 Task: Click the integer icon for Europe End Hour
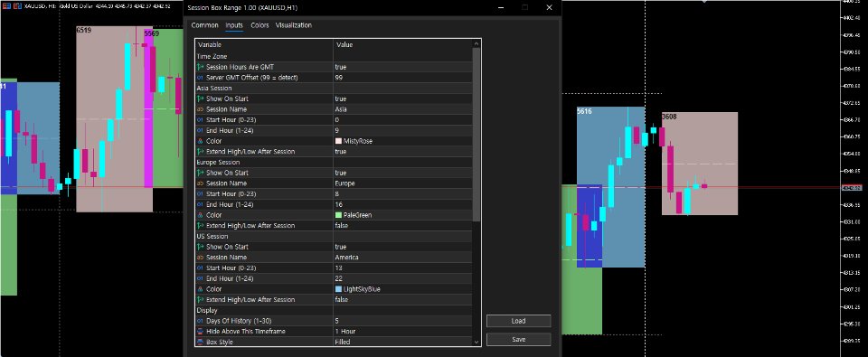click(201, 204)
